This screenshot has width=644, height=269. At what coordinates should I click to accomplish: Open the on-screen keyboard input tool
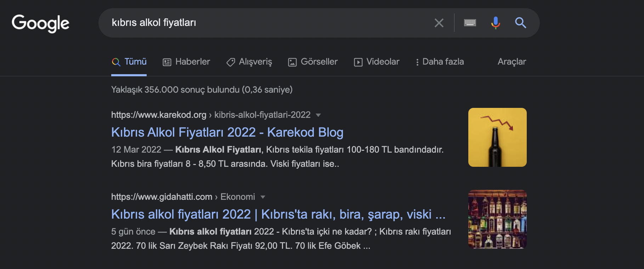tap(470, 23)
